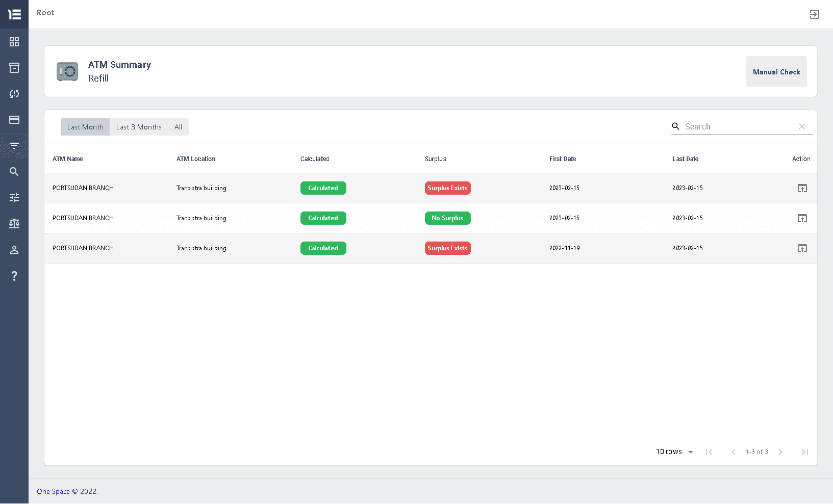Open the search icon in the sidebar
833x504 pixels.
14,172
